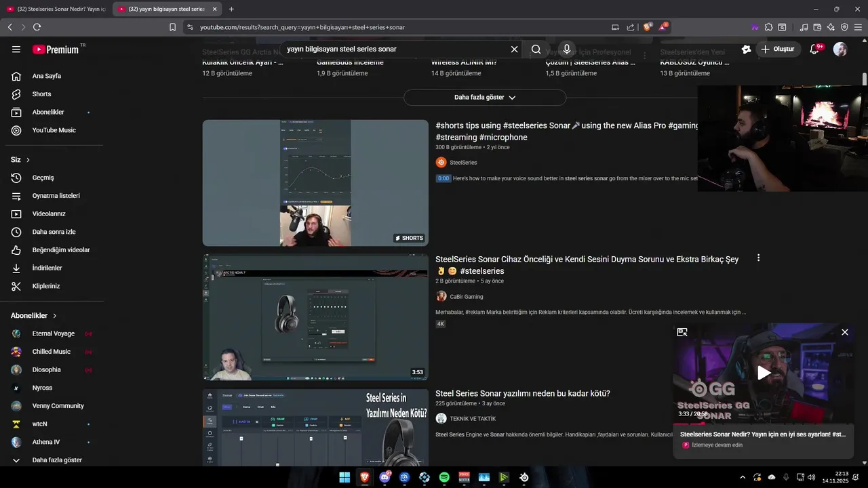Click the Videolarınız icon
Image resolution: width=868 pixels, height=488 pixels.
coord(16,213)
